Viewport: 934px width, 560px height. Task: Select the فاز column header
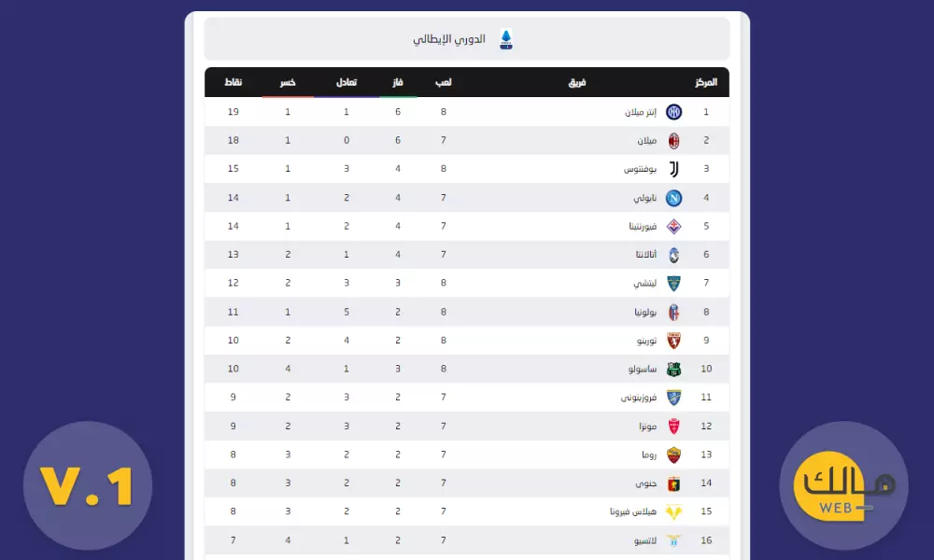397,82
